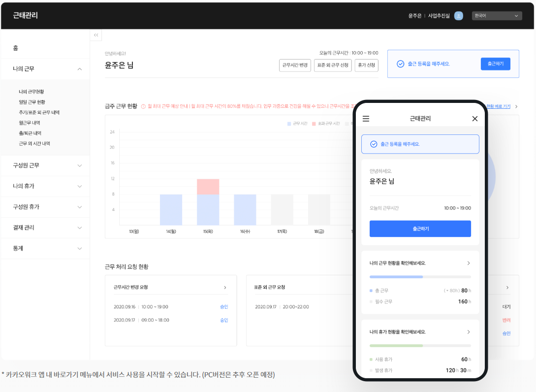Open 일일 근무 현황 submenu item
The height and width of the screenshot is (392, 536).
click(32, 102)
